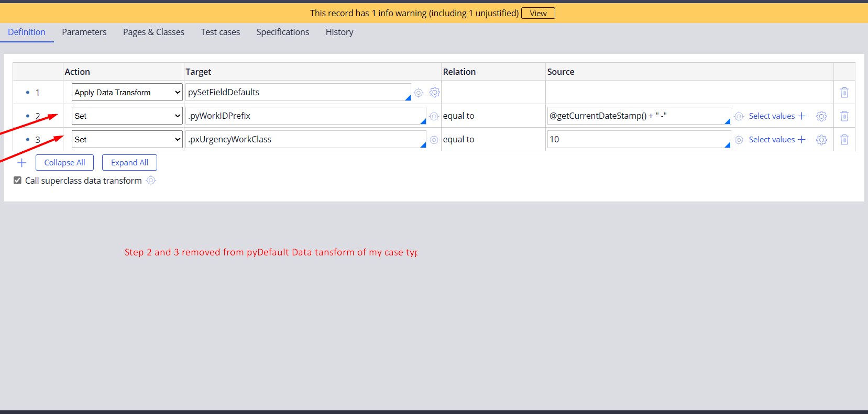Click the source field containing 10
This screenshot has height=414, width=868.
pos(639,140)
